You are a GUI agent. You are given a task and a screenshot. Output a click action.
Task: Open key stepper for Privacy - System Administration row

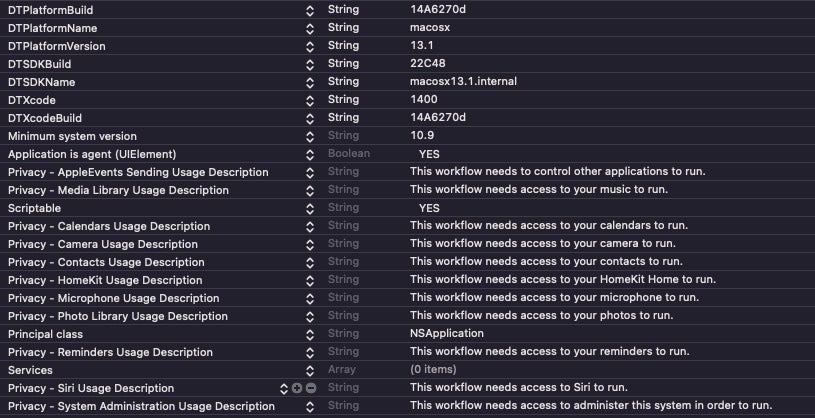coord(310,406)
